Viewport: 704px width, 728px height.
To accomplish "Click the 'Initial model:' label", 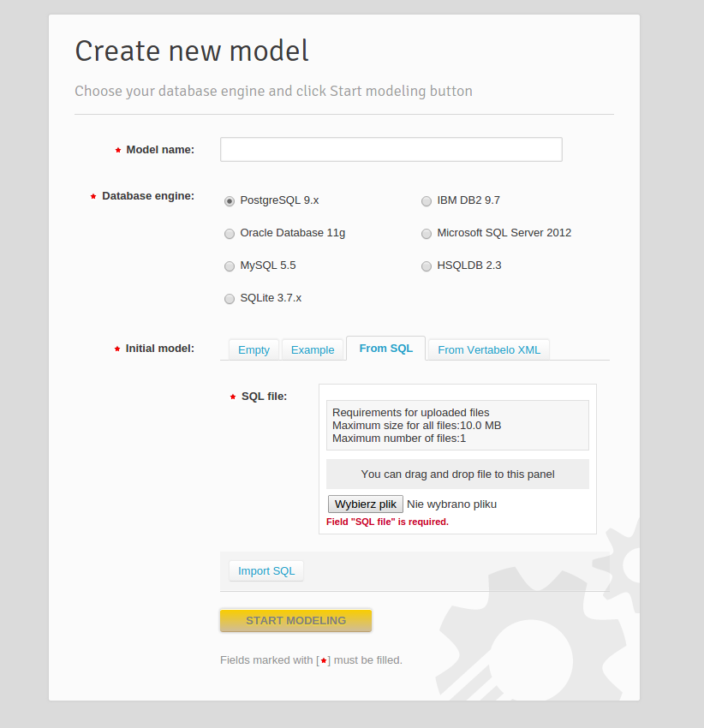I will tap(160, 349).
